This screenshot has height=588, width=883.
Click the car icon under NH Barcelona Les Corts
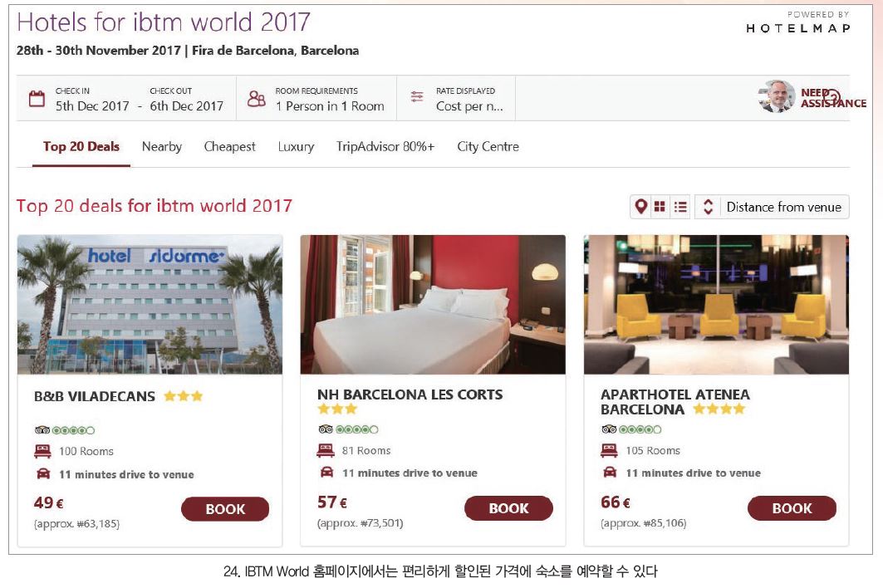point(326,473)
